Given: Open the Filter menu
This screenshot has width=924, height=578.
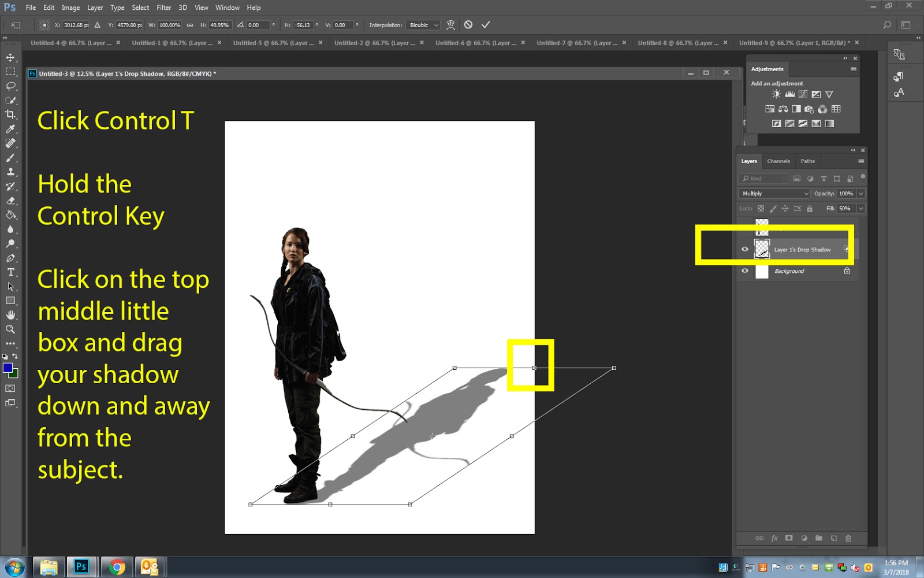Looking at the screenshot, I should click(163, 8).
